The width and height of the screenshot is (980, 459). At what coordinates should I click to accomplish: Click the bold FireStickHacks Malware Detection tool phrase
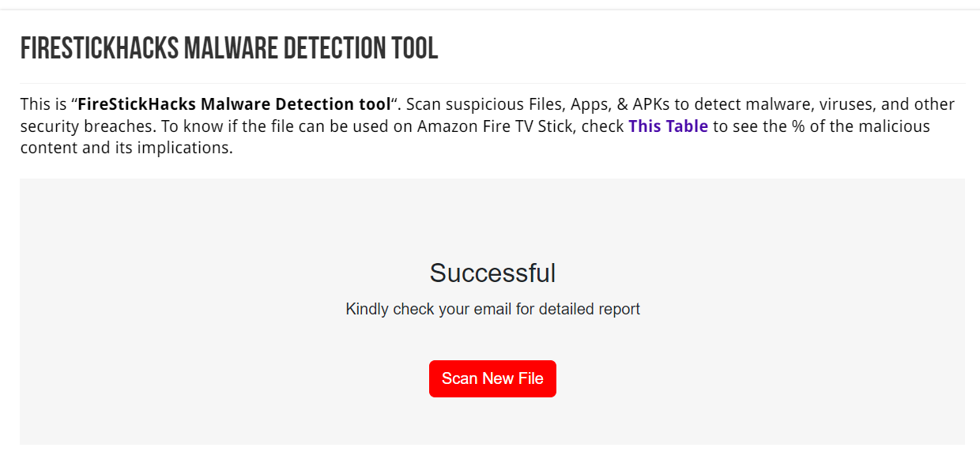point(235,104)
